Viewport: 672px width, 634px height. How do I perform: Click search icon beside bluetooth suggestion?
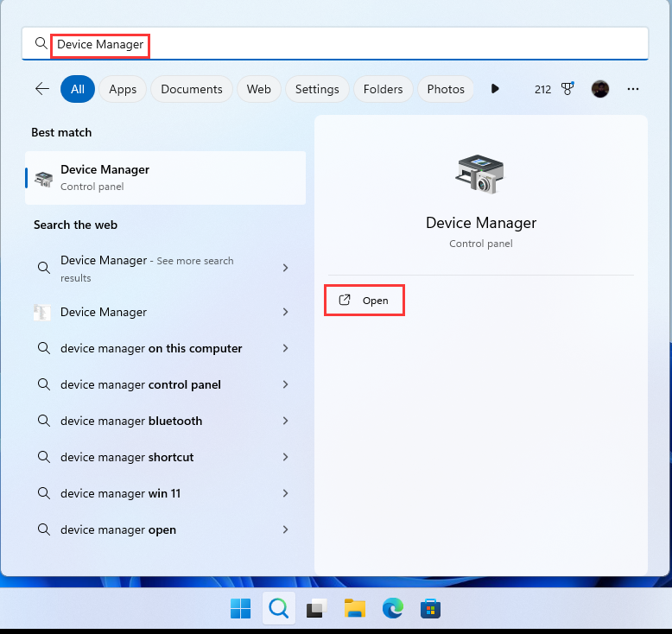point(44,421)
